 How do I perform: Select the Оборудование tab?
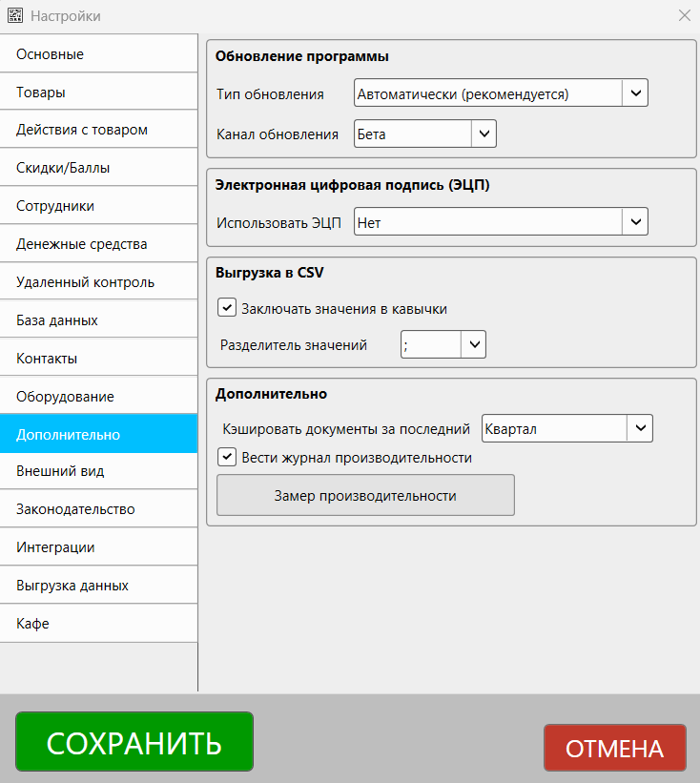point(98,396)
